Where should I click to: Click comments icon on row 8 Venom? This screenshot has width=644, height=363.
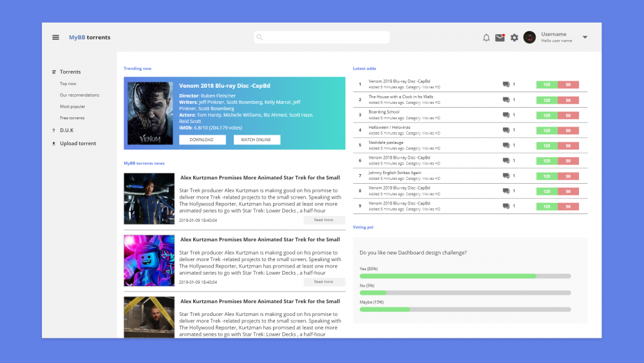coord(506,191)
